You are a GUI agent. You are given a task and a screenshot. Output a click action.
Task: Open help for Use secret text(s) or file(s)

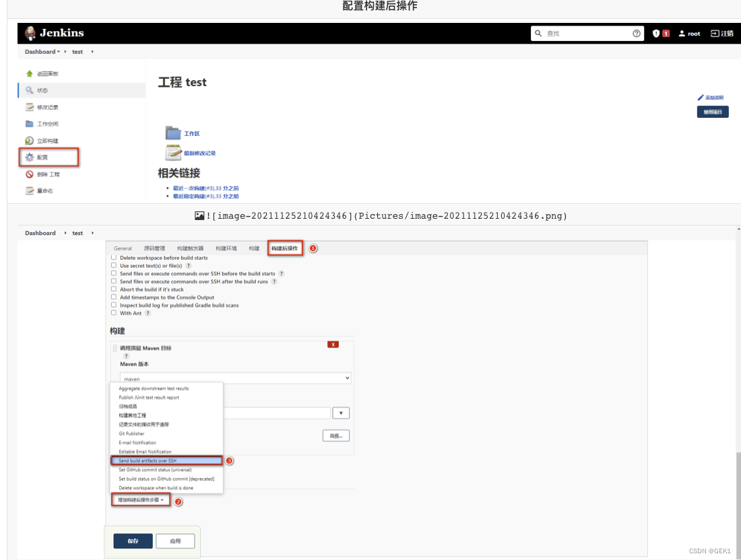tap(188, 266)
